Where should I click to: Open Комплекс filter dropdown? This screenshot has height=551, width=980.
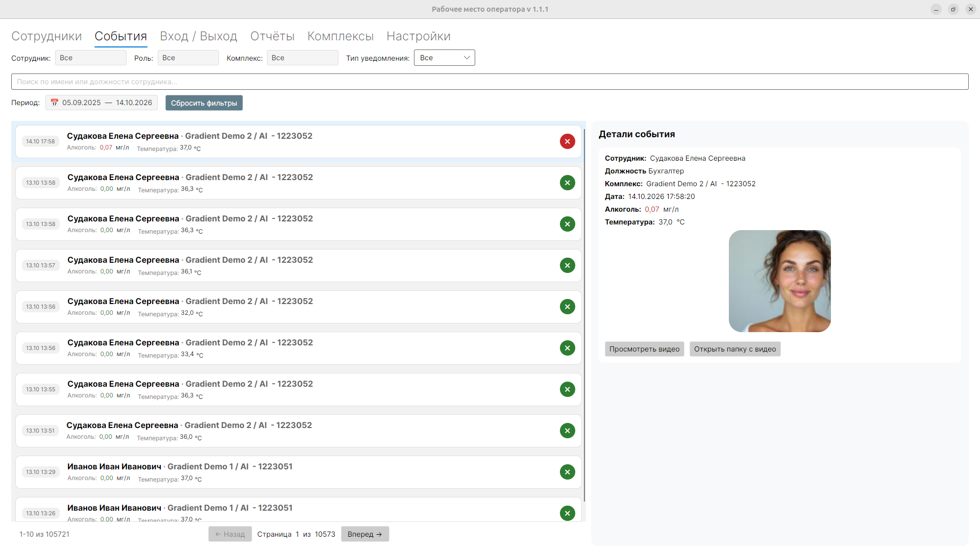click(303, 58)
